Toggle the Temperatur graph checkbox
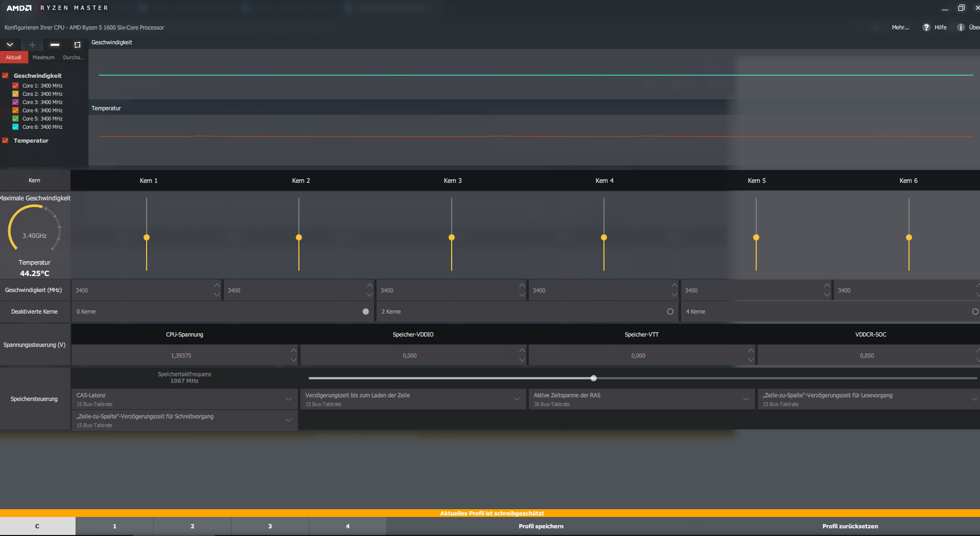The height and width of the screenshot is (536, 980). [x=5, y=141]
